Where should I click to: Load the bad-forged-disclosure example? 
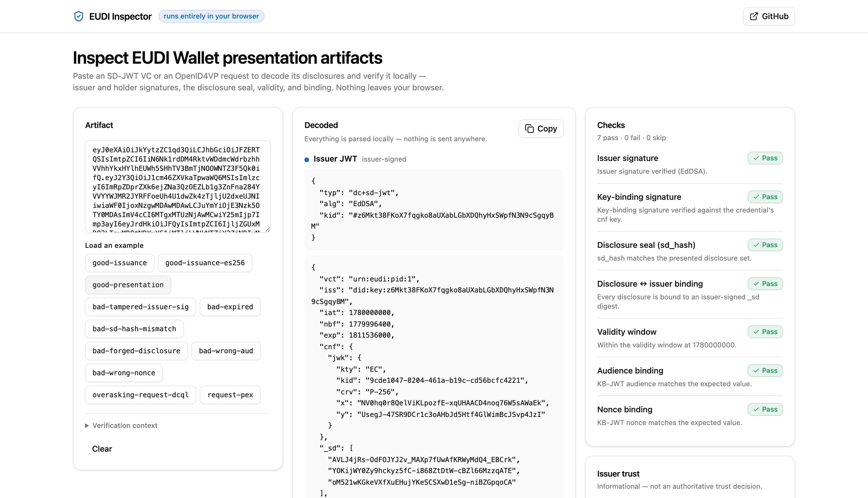coord(136,351)
